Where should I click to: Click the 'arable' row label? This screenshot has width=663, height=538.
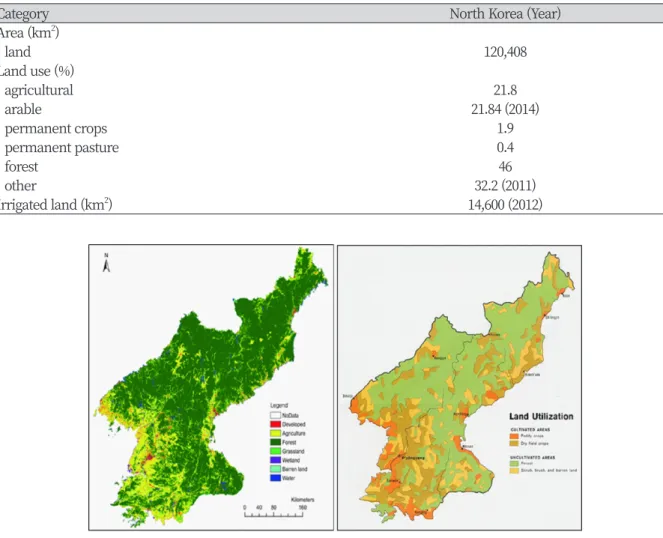tap(23, 109)
